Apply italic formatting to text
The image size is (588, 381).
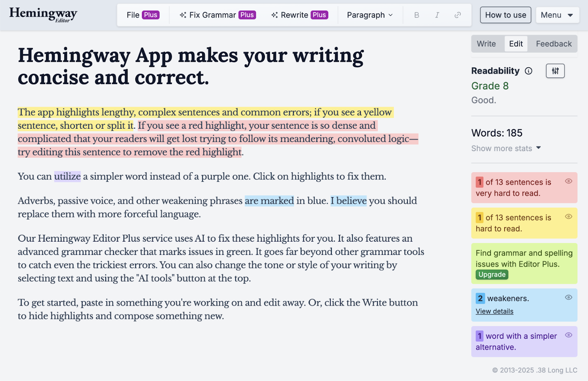(437, 15)
